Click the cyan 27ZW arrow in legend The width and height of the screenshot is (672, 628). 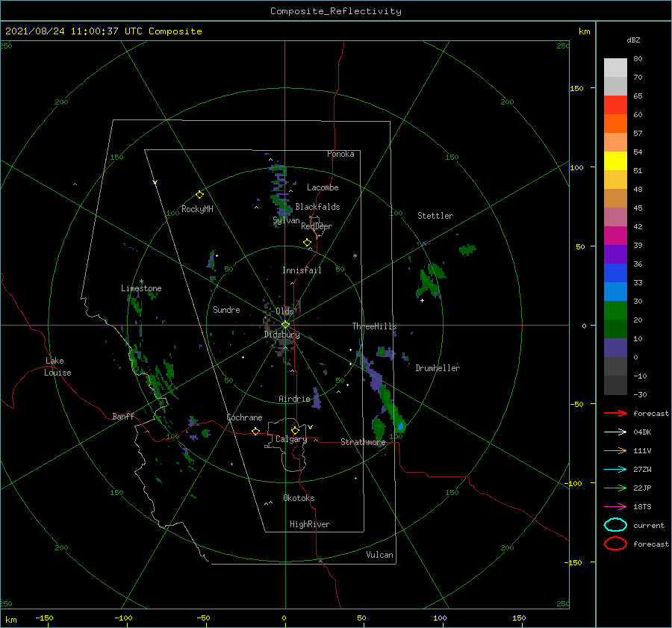(615, 470)
